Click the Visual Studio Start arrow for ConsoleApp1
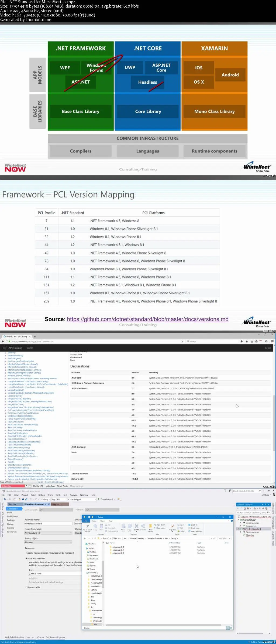276x644 pixels. coord(99,499)
